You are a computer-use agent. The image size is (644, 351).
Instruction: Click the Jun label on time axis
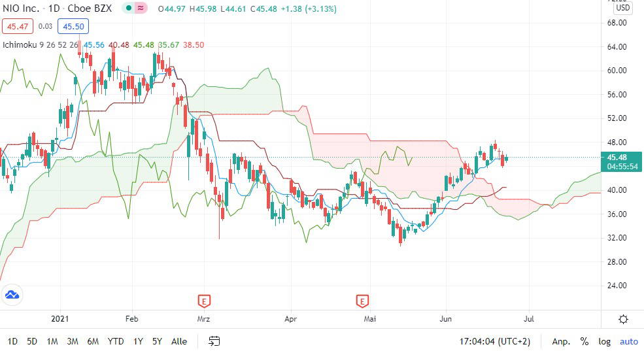[x=446, y=319]
